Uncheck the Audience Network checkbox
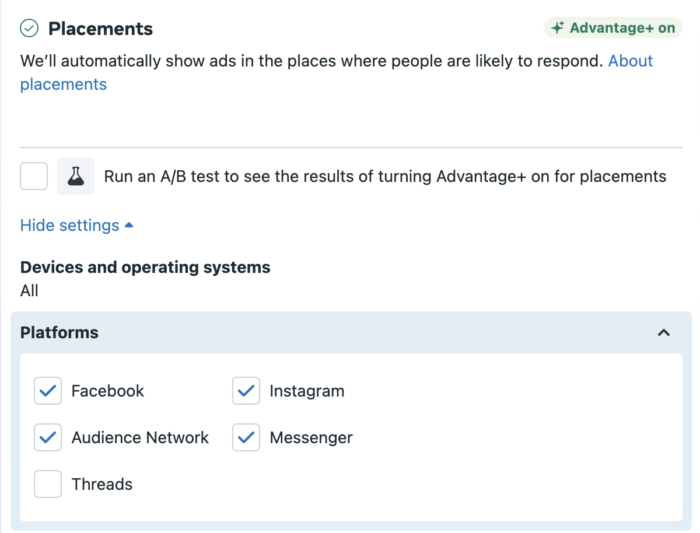The width and height of the screenshot is (700, 533). click(x=48, y=437)
